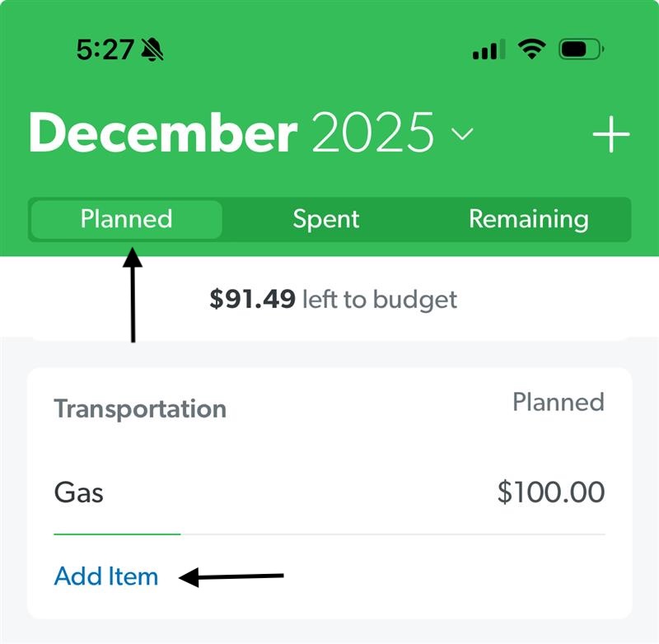
Task: Tap the $91.49 left to budget banner
Action: click(334, 300)
